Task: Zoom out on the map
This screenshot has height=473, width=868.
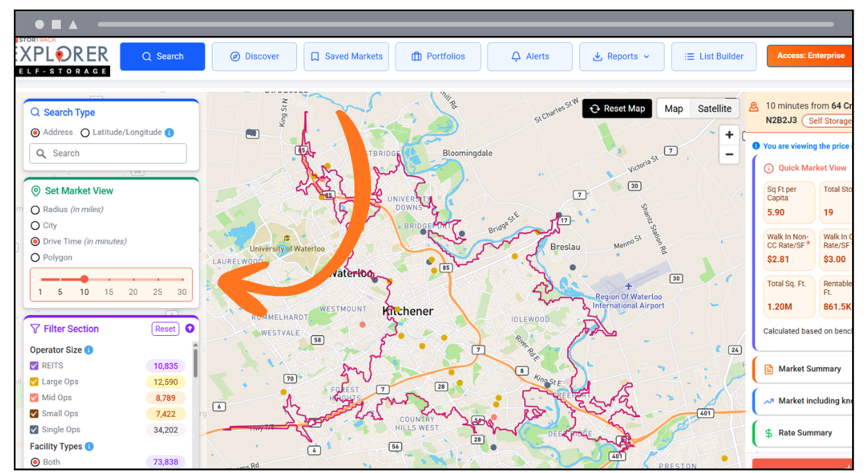Action: click(729, 154)
